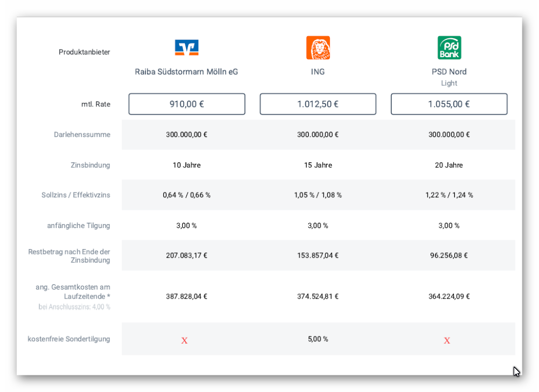
Task: Click the Raiba Südstormarn Mölln eG name
Action: click(x=186, y=72)
